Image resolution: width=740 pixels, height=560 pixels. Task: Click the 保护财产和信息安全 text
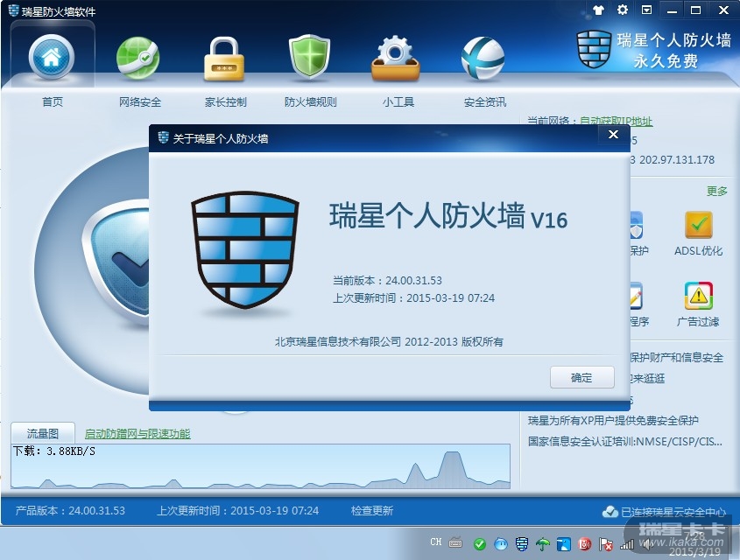pyautogui.click(x=677, y=357)
